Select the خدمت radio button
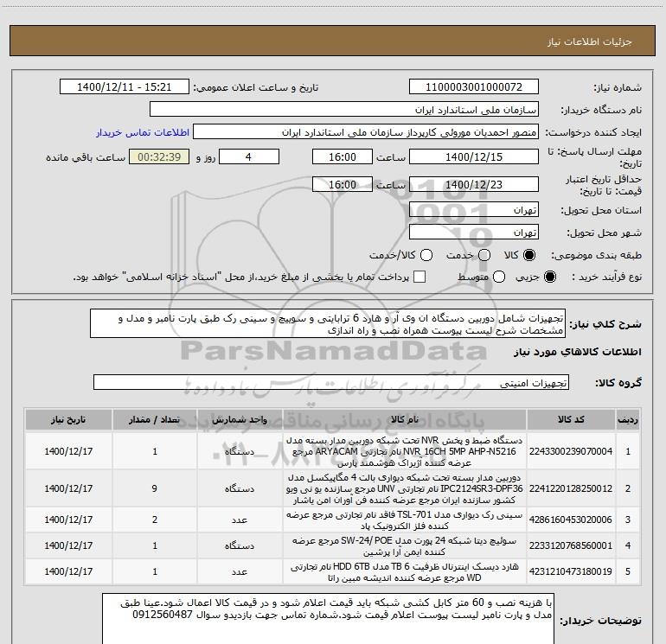 tap(484, 255)
